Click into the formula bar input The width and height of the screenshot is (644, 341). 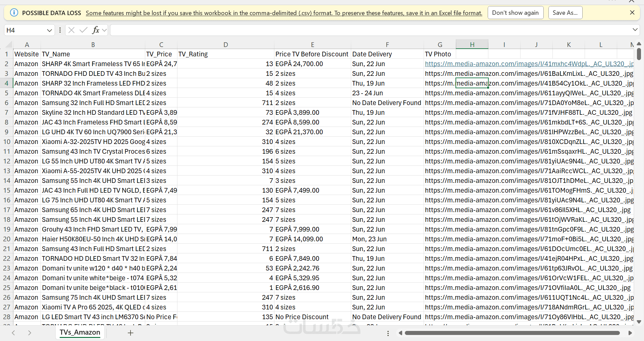pyautogui.click(x=371, y=30)
